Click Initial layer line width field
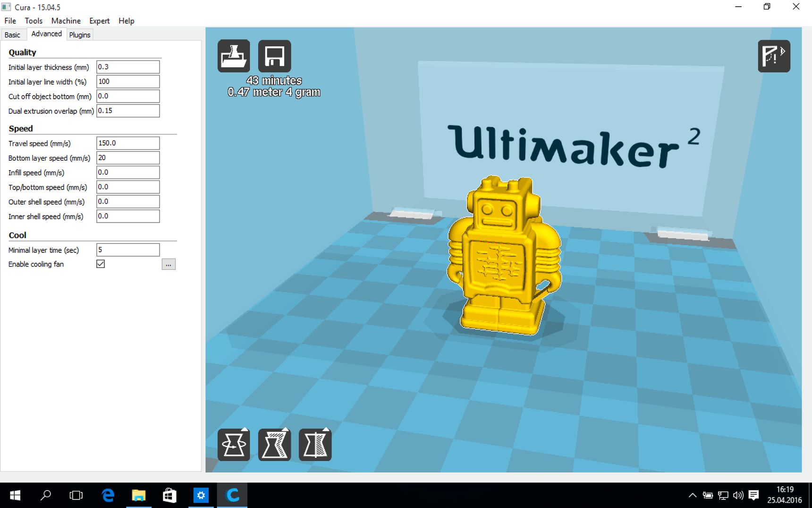Viewport: 812px width, 508px height. point(128,81)
